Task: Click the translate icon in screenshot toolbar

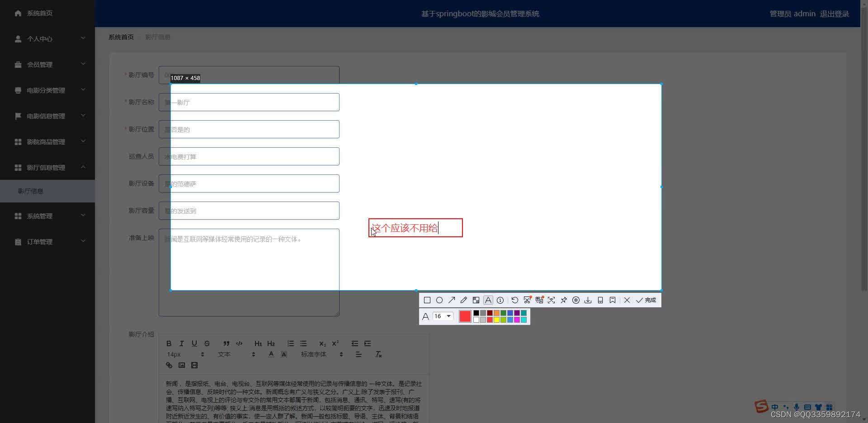Action: pyautogui.click(x=539, y=300)
